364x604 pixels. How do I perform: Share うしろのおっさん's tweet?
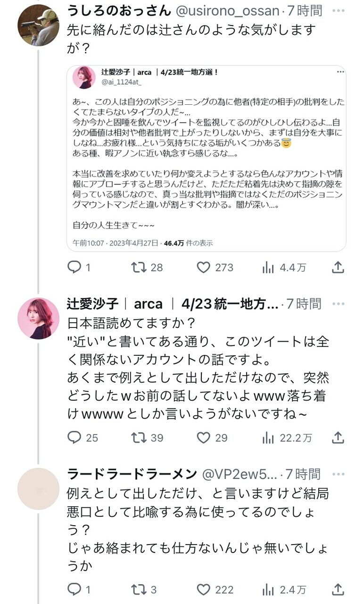click(338, 268)
